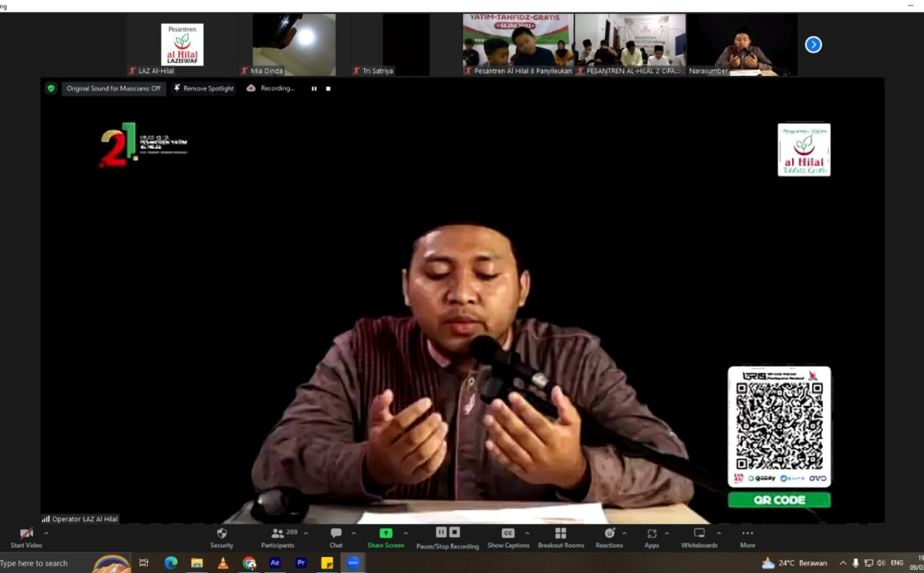Open the Reactions menu

tap(609, 537)
